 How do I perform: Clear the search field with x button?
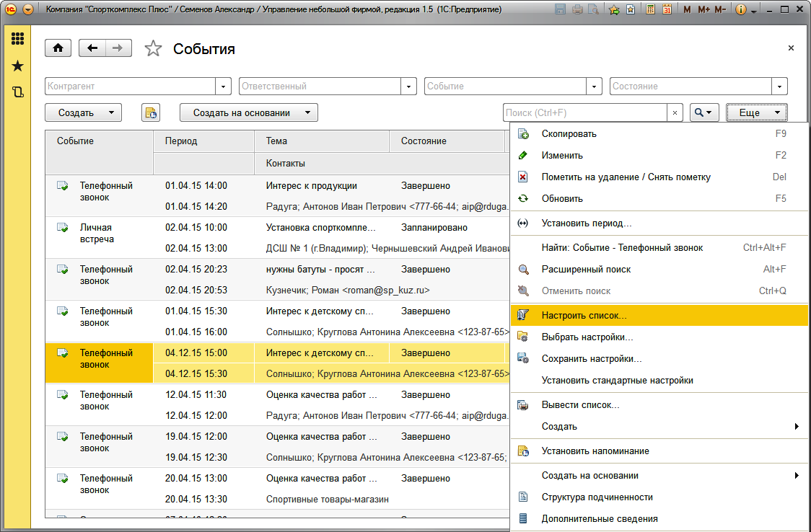pyautogui.click(x=675, y=112)
